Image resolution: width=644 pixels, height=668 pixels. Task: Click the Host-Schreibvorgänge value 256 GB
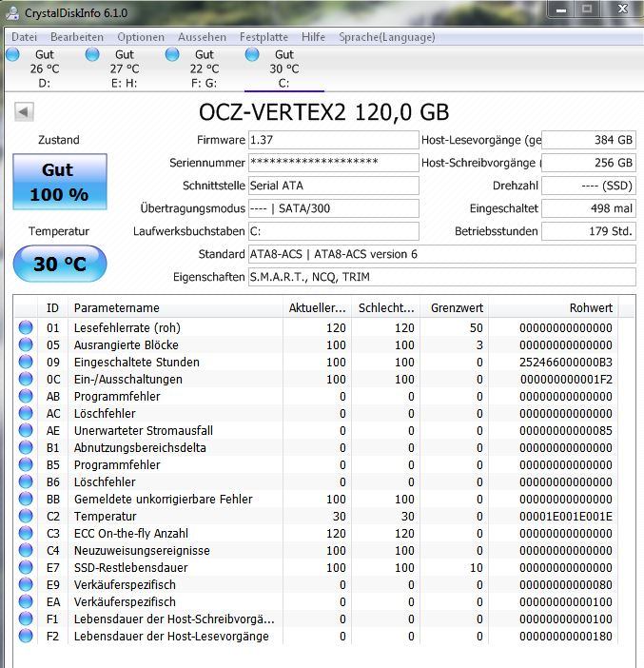589,163
